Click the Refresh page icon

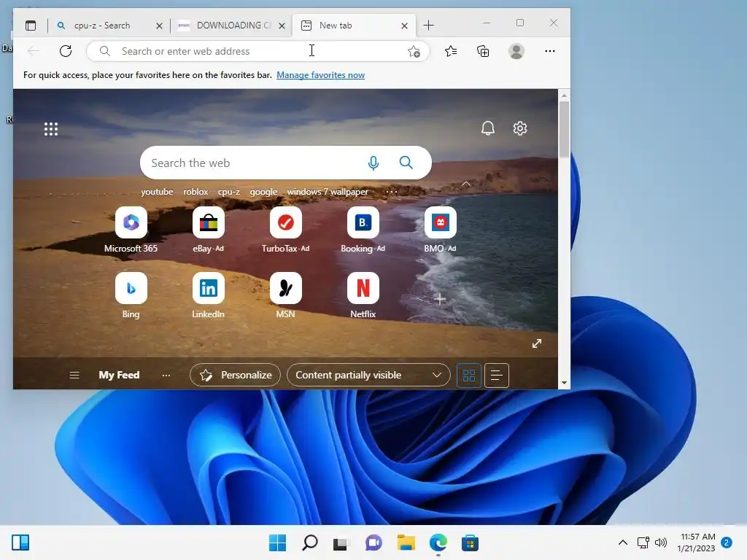pyautogui.click(x=66, y=51)
